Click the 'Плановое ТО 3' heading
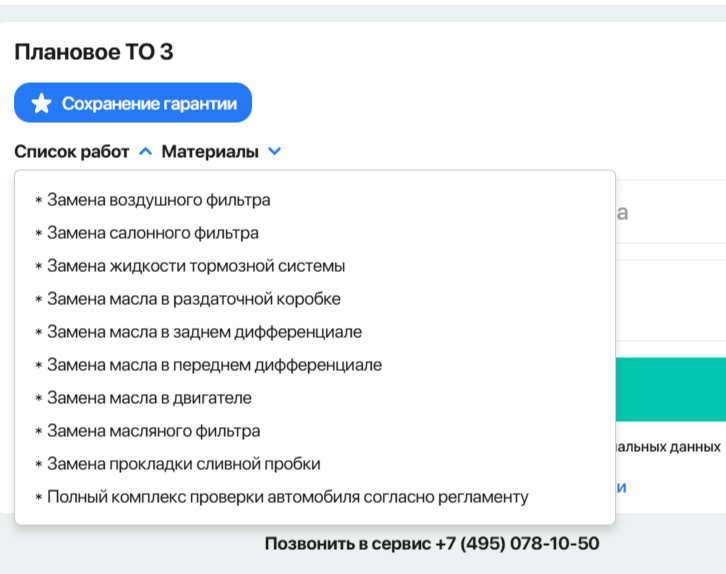Viewport: 726px width, 574px height. tap(94, 52)
